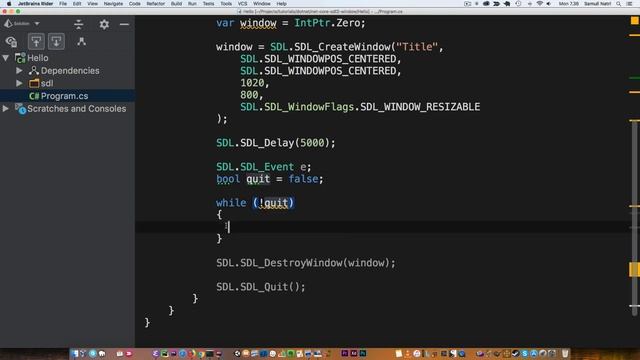The image size is (640, 360).
Task: Click the merge/branch icon in Explorer toolbar
Action: [x=81, y=41]
